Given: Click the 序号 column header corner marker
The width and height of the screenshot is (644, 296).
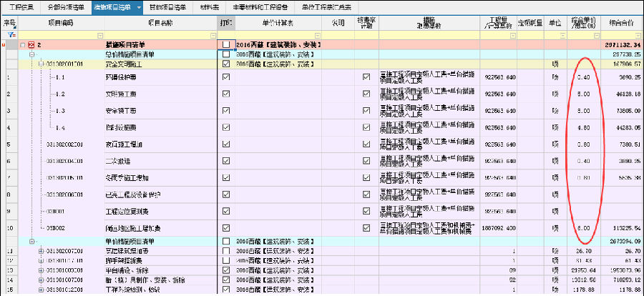Looking at the screenshot, I should (16, 23).
